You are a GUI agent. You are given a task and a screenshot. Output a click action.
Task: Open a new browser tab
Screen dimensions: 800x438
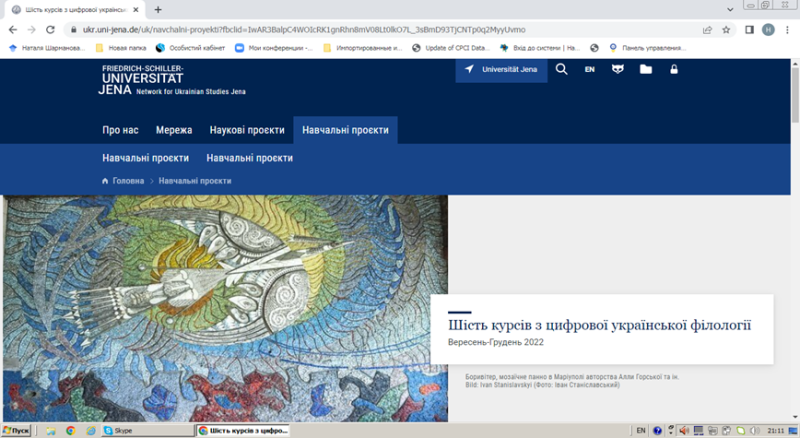tap(158, 10)
